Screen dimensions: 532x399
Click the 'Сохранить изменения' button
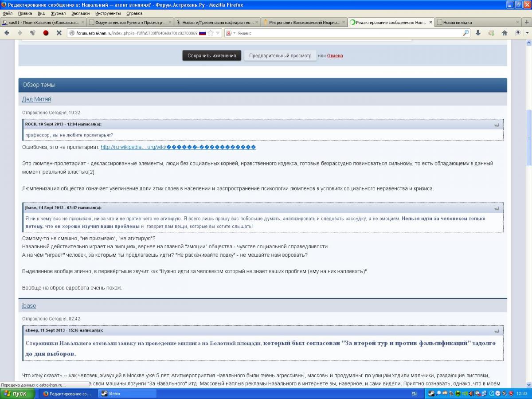pos(212,55)
